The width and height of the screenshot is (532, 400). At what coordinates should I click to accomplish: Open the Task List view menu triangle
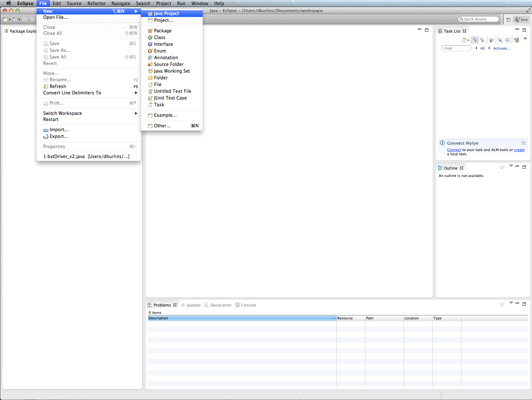tap(525, 39)
